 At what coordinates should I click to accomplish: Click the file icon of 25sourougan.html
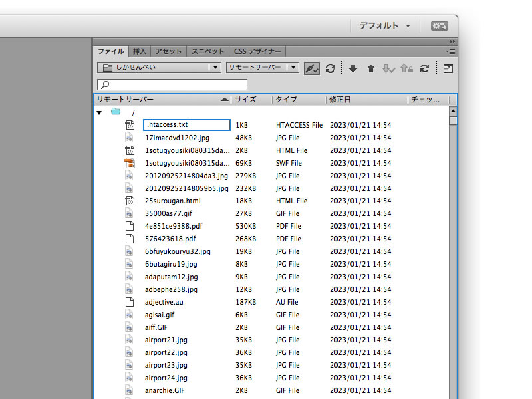130,201
